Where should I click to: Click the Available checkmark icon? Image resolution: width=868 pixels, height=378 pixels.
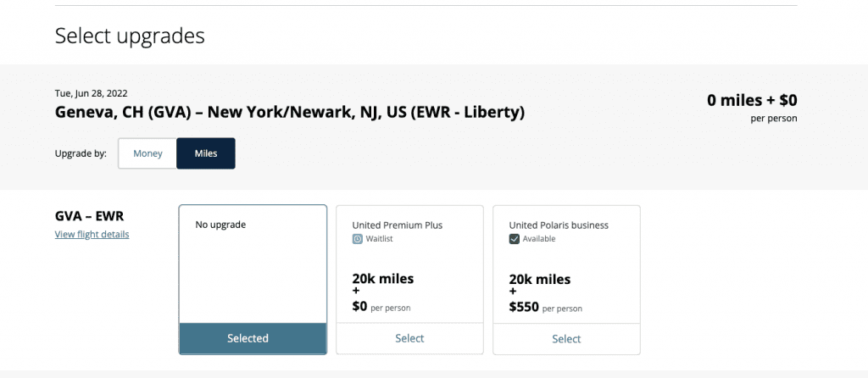click(515, 239)
